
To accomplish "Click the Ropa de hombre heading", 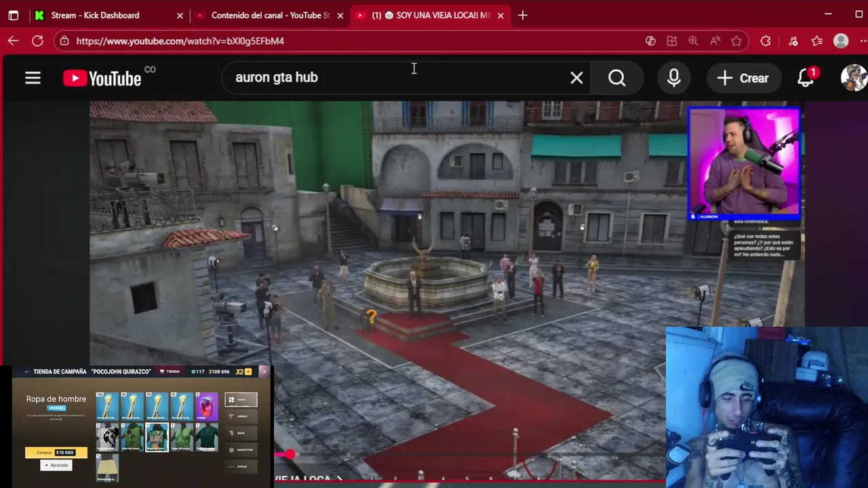I will pos(56,399).
